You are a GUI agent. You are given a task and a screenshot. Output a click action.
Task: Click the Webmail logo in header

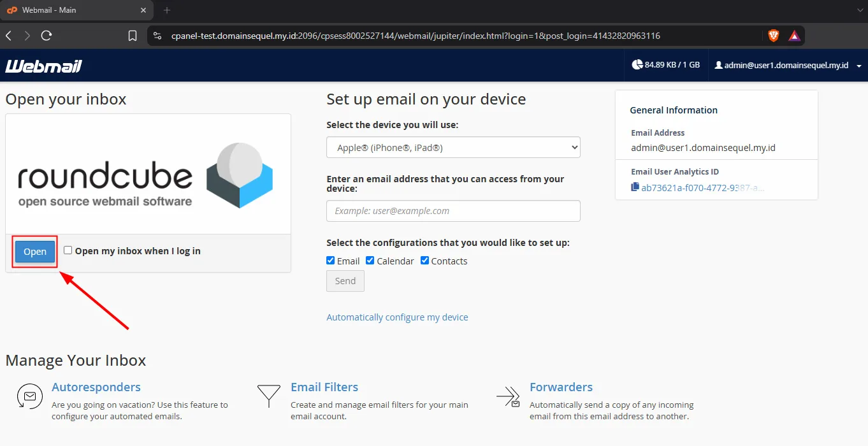click(44, 66)
